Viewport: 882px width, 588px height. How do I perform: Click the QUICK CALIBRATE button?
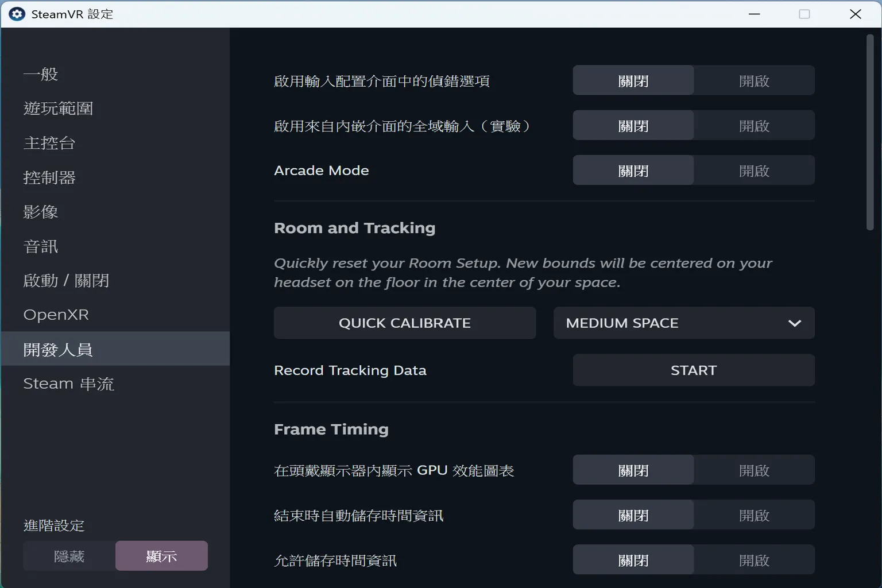click(x=404, y=323)
